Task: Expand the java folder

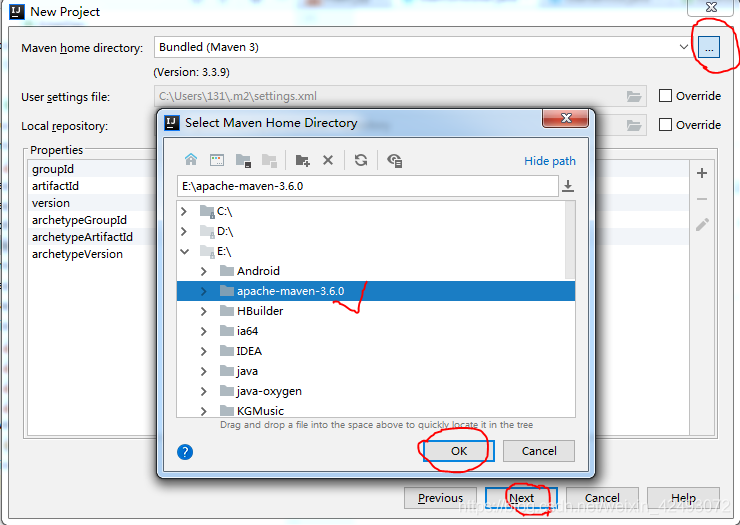Action: tap(203, 372)
